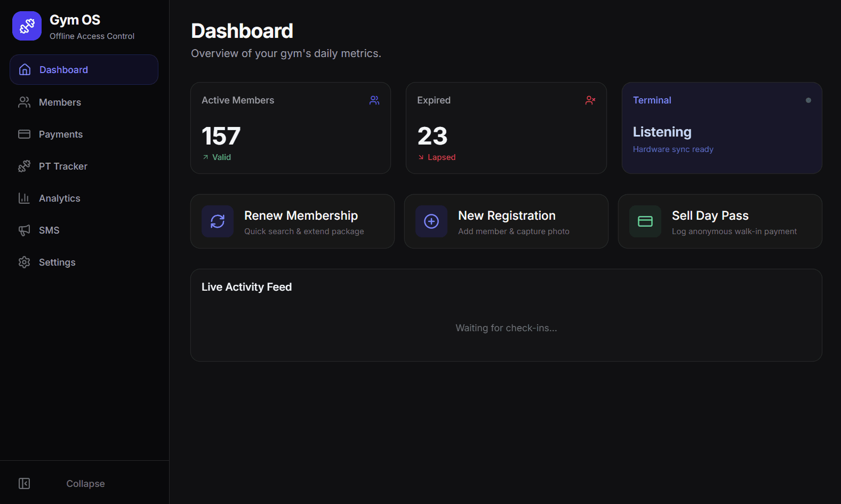Image resolution: width=841 pixels, height=504 pixels.
Task: Click the 'Terminal' card label
Action: point(652,100)
